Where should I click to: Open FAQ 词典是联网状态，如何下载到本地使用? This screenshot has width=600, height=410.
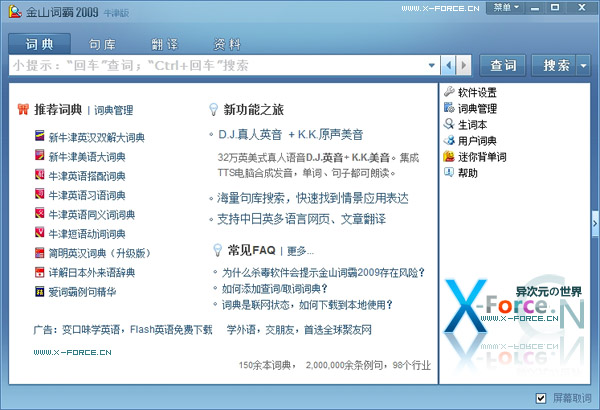[307, 305]
